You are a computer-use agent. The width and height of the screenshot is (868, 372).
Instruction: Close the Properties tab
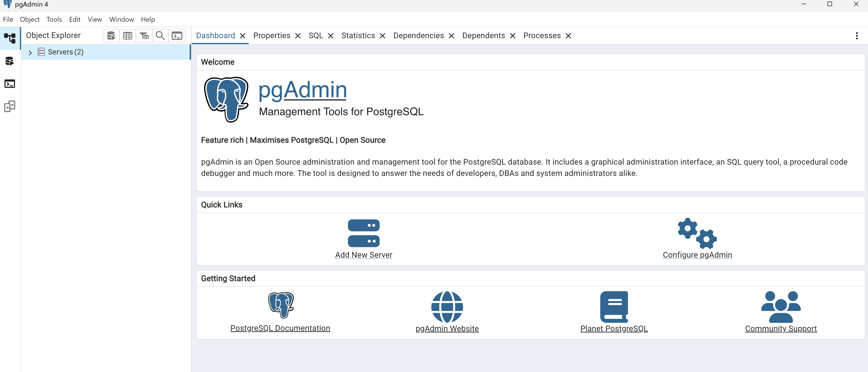click(x=298, y=36)
